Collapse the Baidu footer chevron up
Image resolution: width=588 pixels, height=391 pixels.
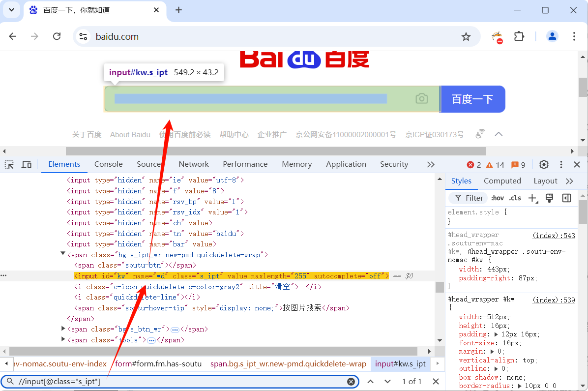pos(499,134)
